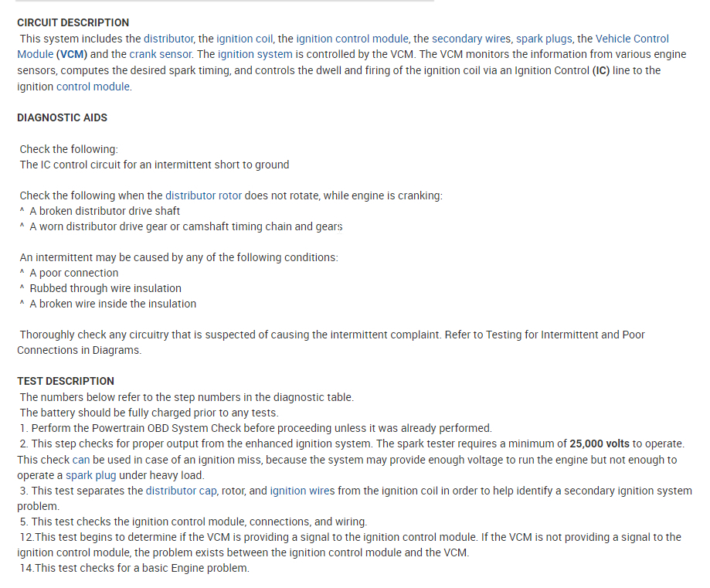
Task: Open the distributor link in Circuit Description
Action: 168,39
